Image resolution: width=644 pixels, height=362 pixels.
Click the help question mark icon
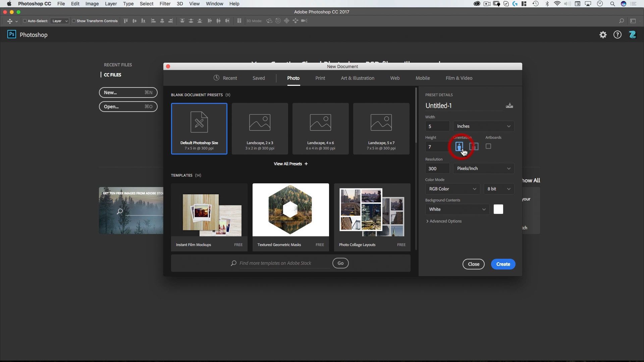coord(617,35)
